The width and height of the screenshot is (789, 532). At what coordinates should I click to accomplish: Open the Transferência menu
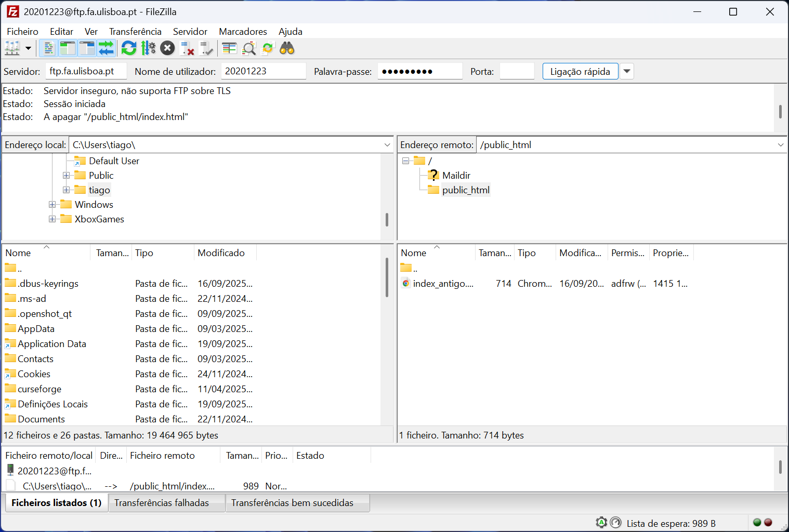[x=135, y=32]
